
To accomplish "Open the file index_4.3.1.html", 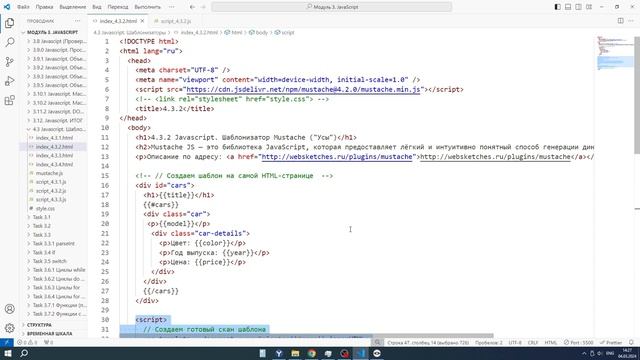I will [x=54, y=138].
